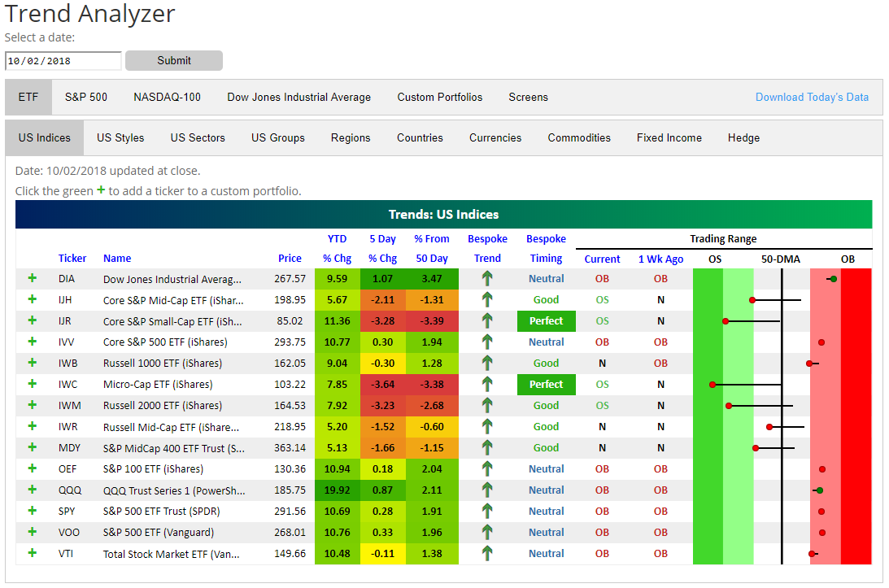Click the plus icon beside SPY

pos(33,511)
